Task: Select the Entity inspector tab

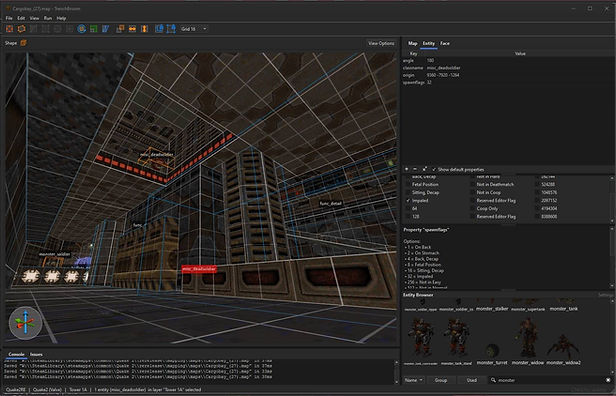Action: tap(429, 44)
